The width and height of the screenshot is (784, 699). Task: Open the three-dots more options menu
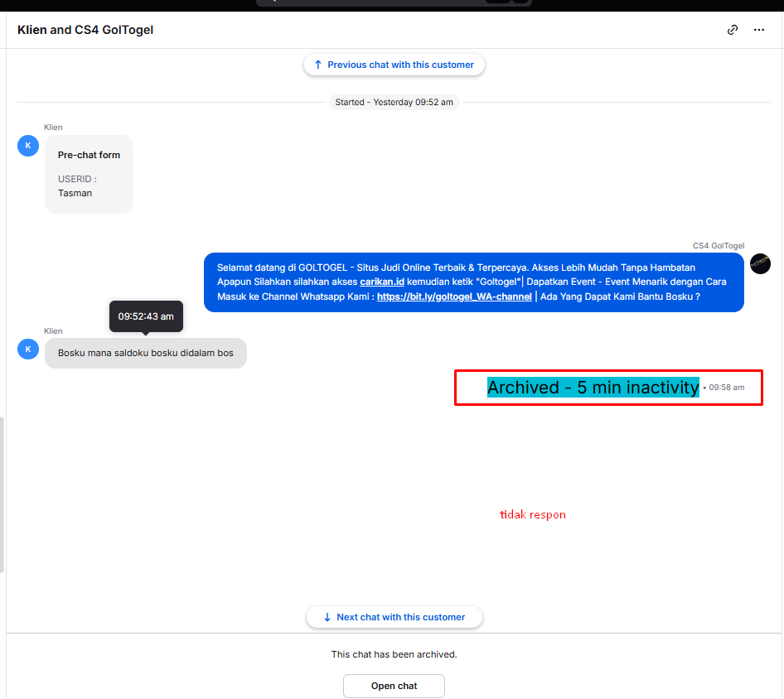759,30
